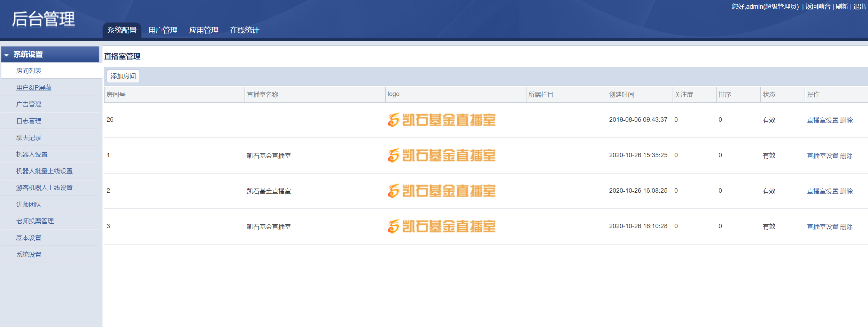Viewport: 868px width, 327px height.
Task: Open 直播室设置 for room 1
Action: [823, 155]
